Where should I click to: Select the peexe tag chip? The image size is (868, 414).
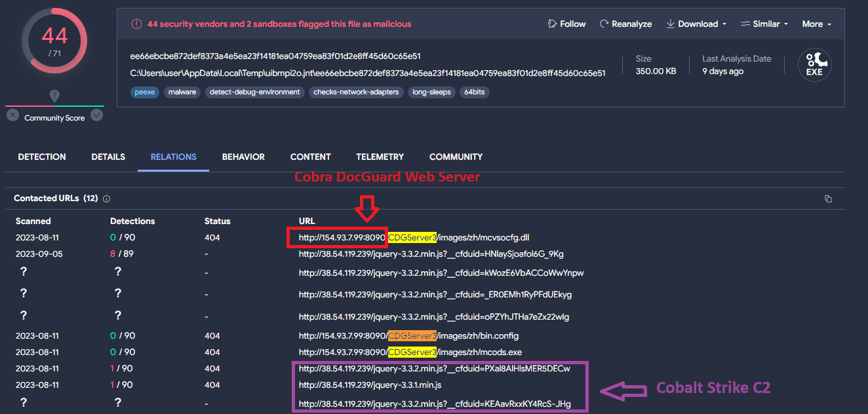(x=144, y=92)
